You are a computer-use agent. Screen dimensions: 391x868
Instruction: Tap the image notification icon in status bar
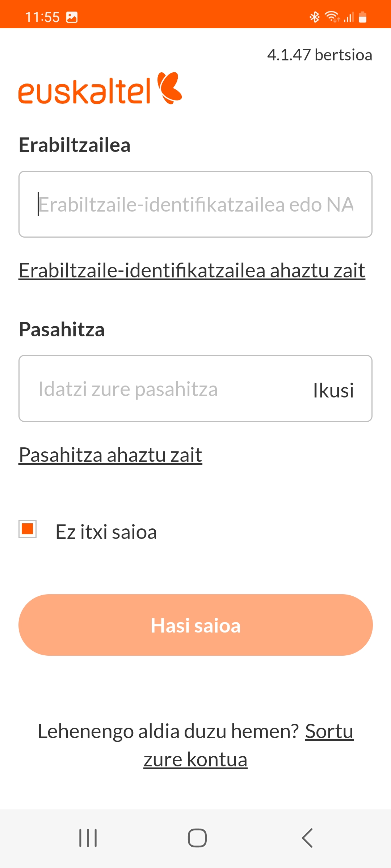coord(72,17)
